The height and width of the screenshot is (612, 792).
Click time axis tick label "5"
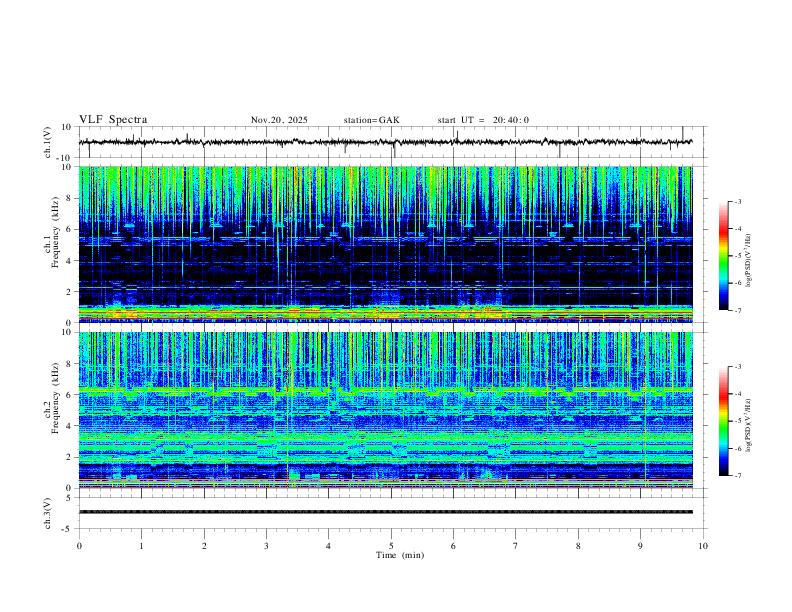tap(391, 546)
